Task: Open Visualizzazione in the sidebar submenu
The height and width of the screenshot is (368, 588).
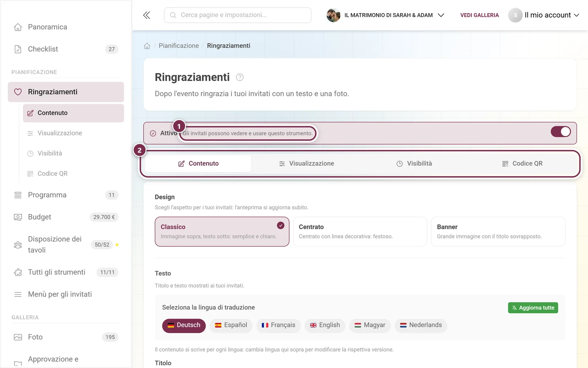Action: [x=73, y=133]
